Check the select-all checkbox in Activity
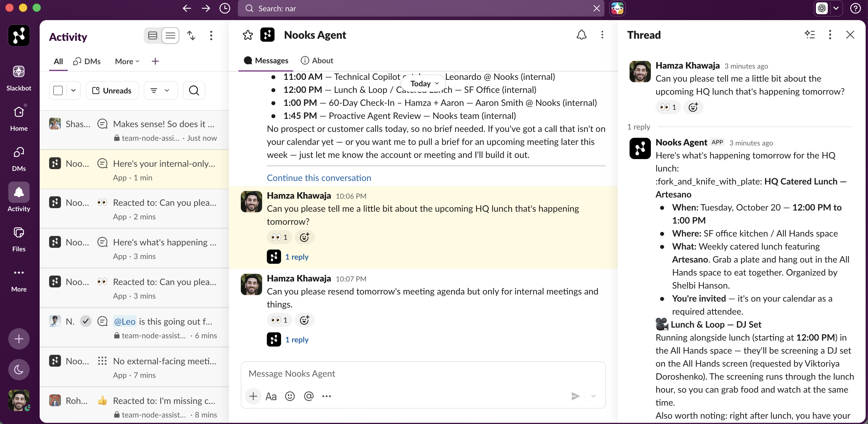868x424 pixels. coord(58,90)
